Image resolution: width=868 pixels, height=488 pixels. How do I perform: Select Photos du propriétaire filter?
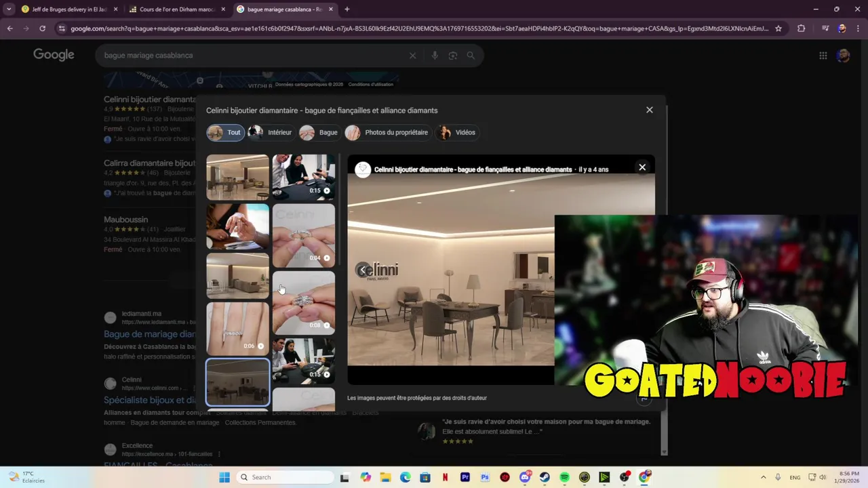click(x=387, y=132)
